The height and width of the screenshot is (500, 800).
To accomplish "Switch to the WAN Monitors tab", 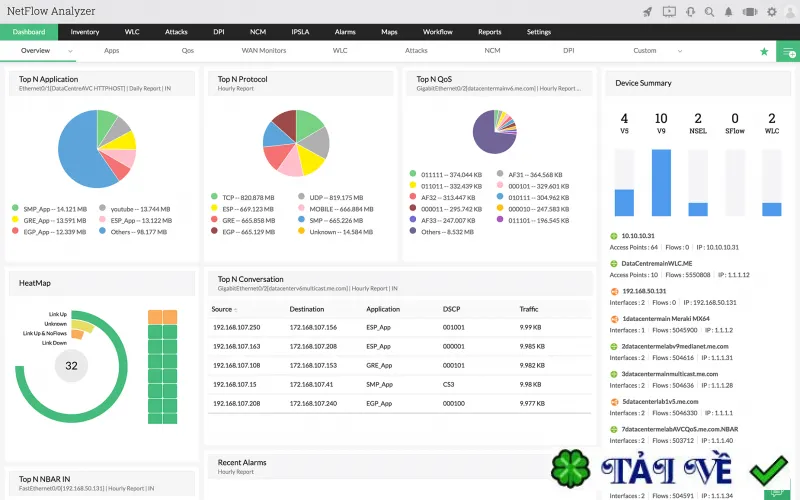I will pyautogui.click(x=264, y=51).
